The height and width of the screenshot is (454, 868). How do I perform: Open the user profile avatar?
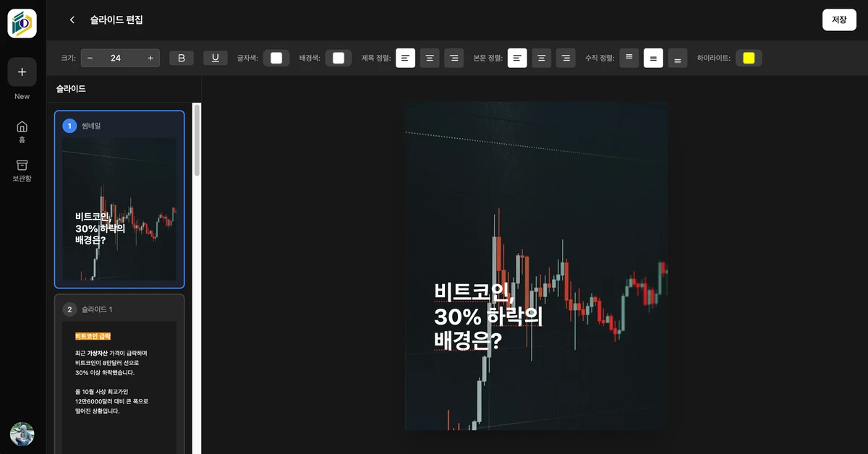[22, 434]
